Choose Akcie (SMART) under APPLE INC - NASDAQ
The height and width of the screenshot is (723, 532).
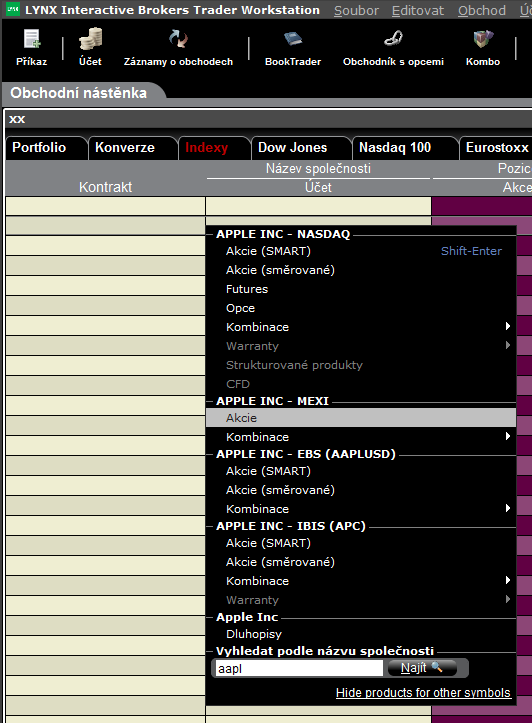[361, 251]
